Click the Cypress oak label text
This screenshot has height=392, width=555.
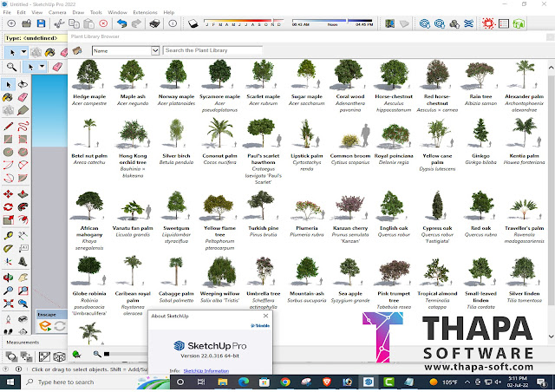[x=437, y=228]
